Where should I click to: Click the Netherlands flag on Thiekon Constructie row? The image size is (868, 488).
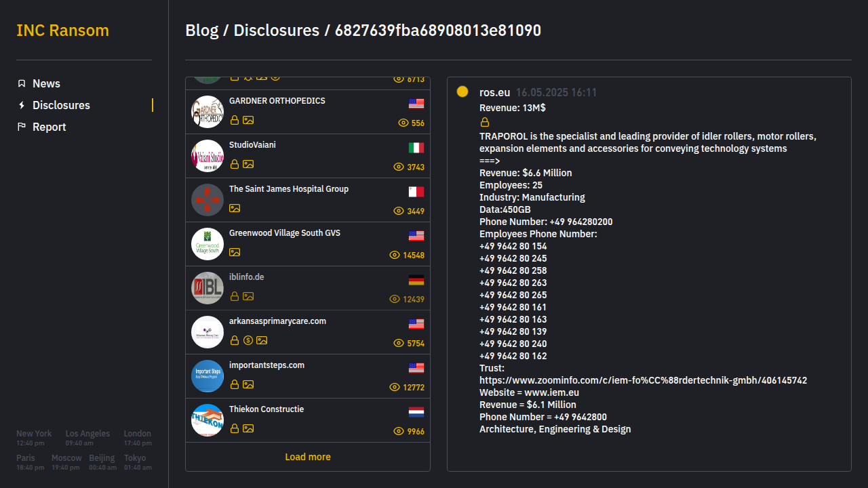point(416,412)
